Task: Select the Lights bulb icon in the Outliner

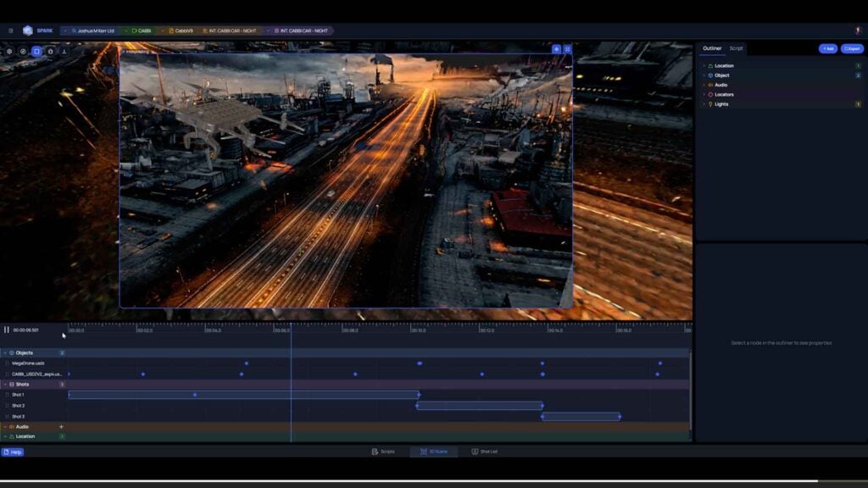Action: [x=710, y=104]
